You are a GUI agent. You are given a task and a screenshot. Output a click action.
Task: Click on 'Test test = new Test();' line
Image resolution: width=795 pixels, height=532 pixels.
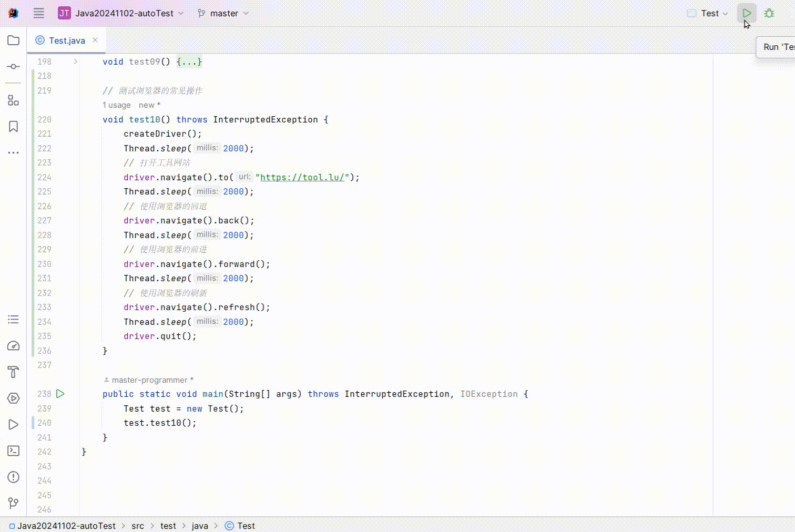[184, 408]
